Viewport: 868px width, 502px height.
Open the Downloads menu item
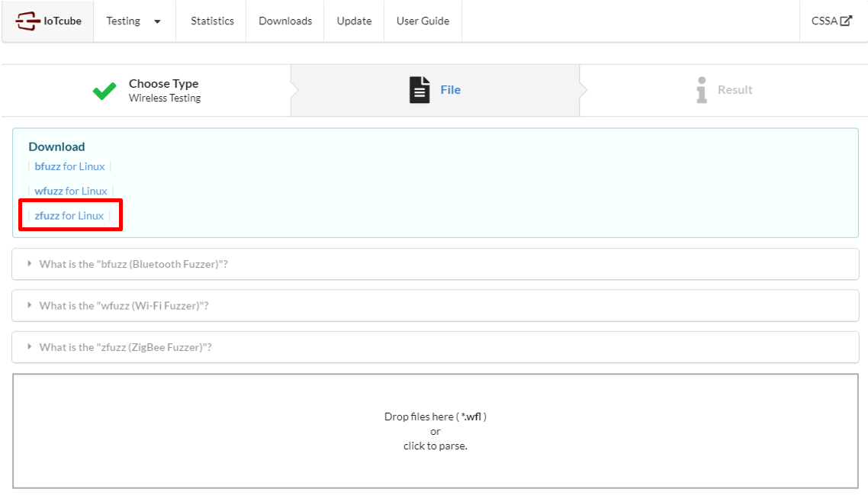pos(285,21)
